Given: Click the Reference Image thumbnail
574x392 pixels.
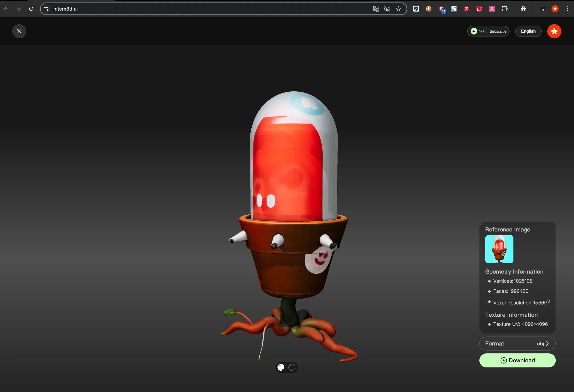Looking at the screenshot, I should point(499,249).
